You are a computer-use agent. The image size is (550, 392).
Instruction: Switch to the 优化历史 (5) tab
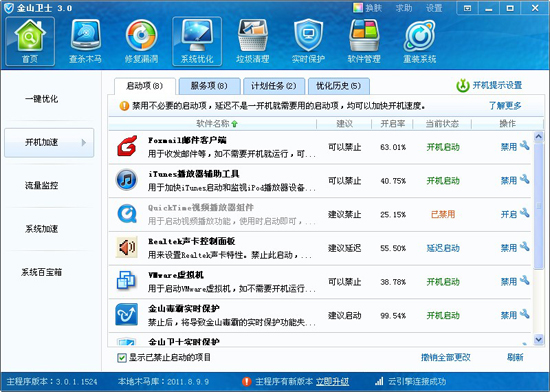coord(338,86)
